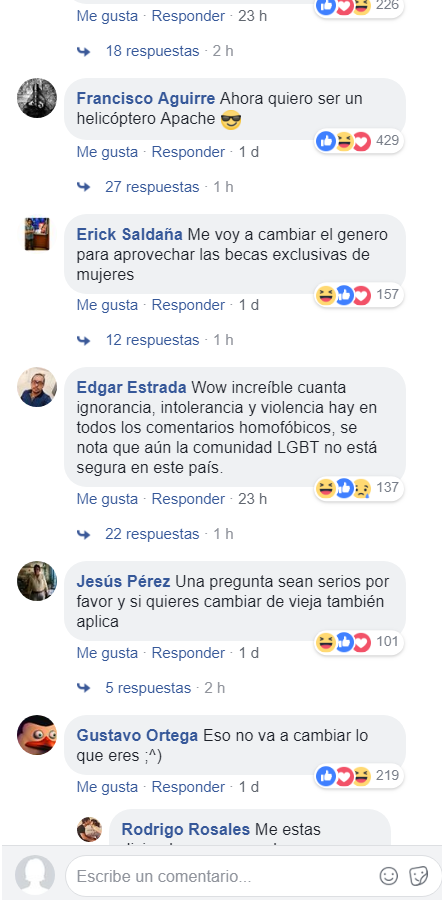Viewport: 442px width, 900px height.
Task: View reactions on Erick Saldaña's comment
Action: point(359,295)
